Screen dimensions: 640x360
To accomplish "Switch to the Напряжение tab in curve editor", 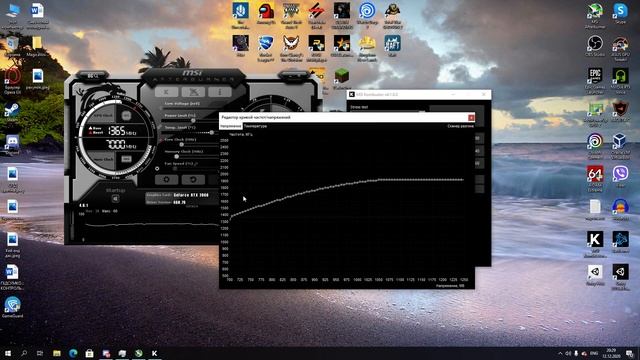I will pyautogui.click(x=231, y=126).
